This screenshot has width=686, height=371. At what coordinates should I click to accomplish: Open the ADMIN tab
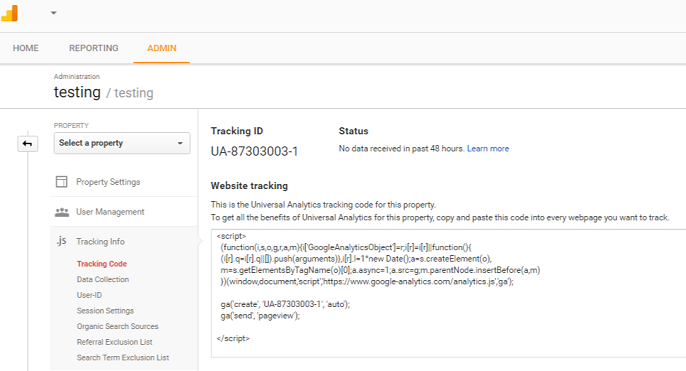[162, 48]
